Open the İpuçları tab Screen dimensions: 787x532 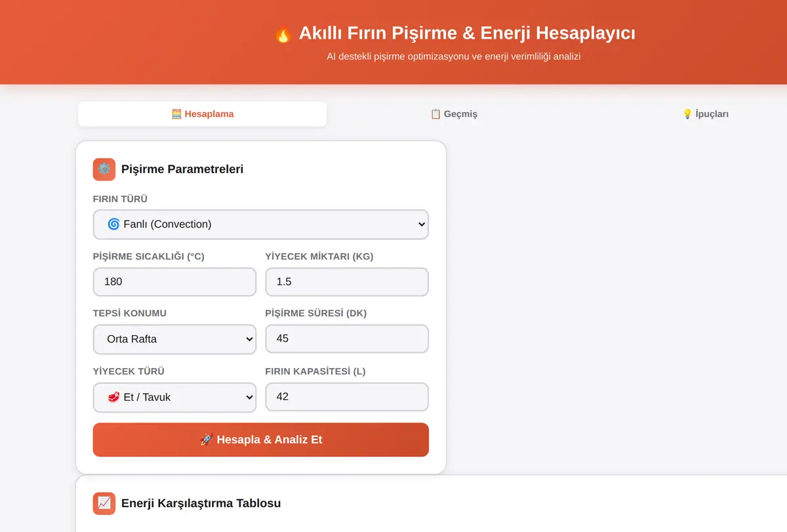705,114
